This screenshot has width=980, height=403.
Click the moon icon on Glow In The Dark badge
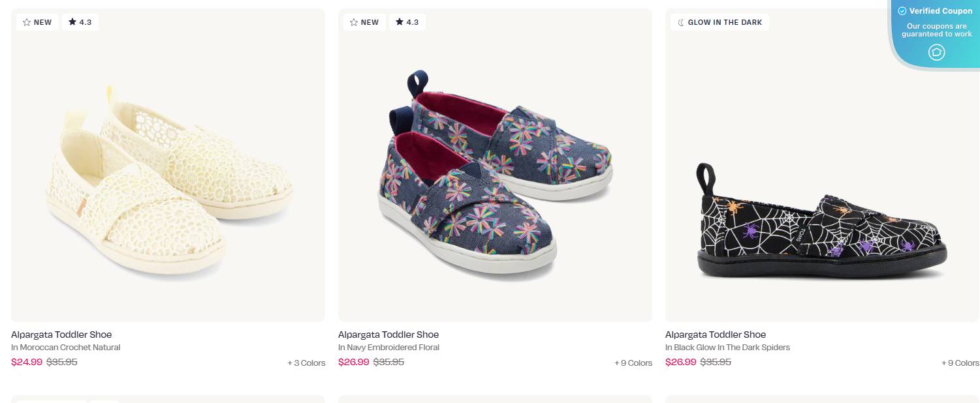(x=680, y=22)
